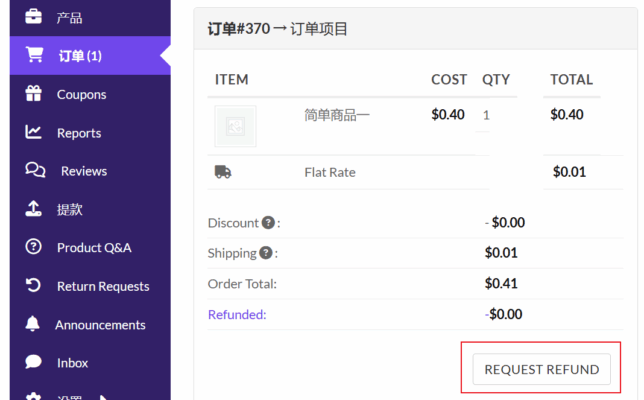Click the product image thumbnail placeholder
The height and width of the screenshot is (400, 644).
click(235, 126)
